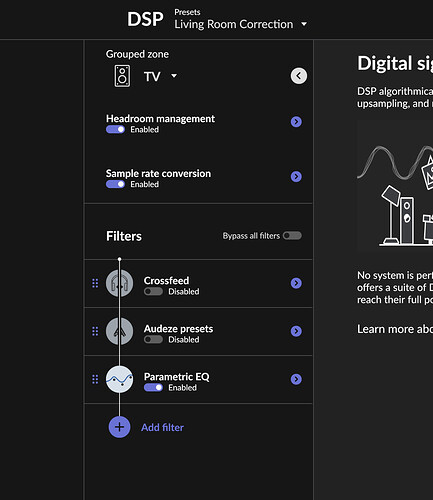The image size is (433, 500).
Task: Collapse the DSP sidebar with the back chevron
Action: [x=299, y=76]
